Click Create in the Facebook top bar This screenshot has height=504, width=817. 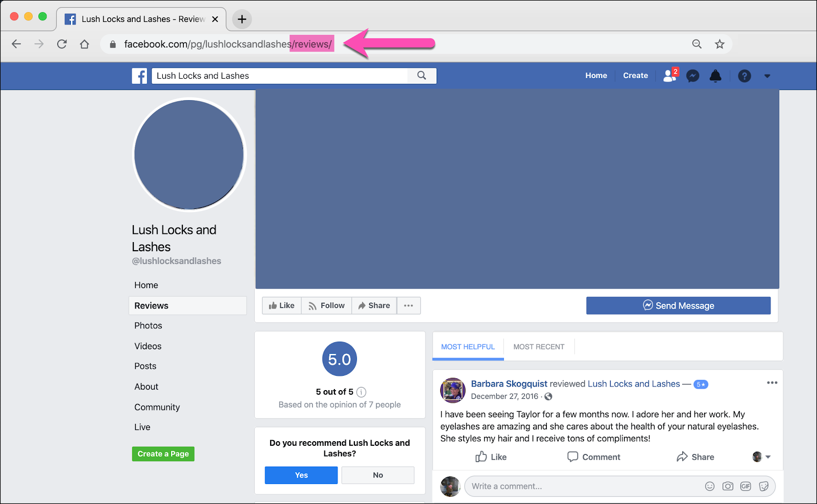coord(635,76)
